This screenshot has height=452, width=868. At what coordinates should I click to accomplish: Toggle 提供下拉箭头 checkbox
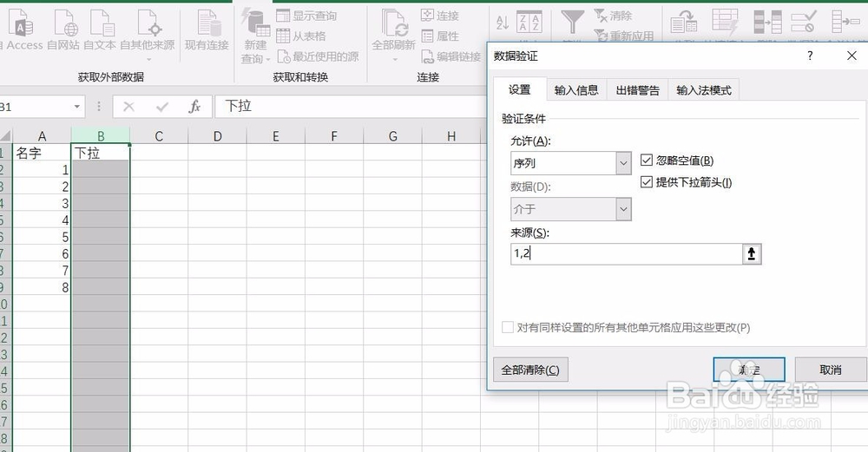(x=646, y=182)
